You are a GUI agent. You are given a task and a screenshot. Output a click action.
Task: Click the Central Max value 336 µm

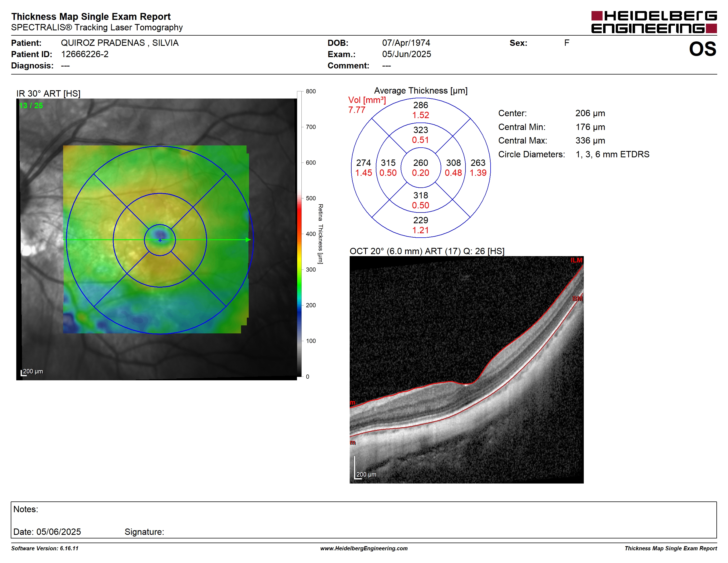click(590, 141)
